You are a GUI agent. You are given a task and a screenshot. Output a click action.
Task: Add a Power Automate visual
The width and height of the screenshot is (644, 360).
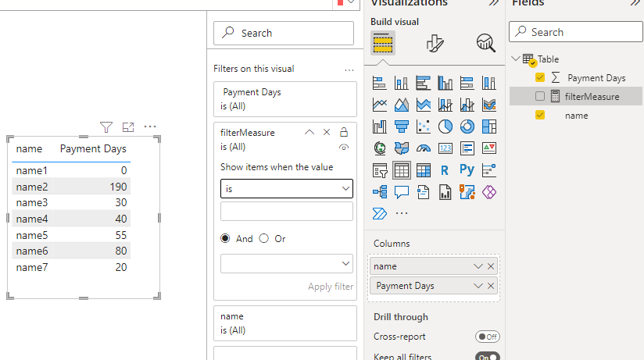380,213
